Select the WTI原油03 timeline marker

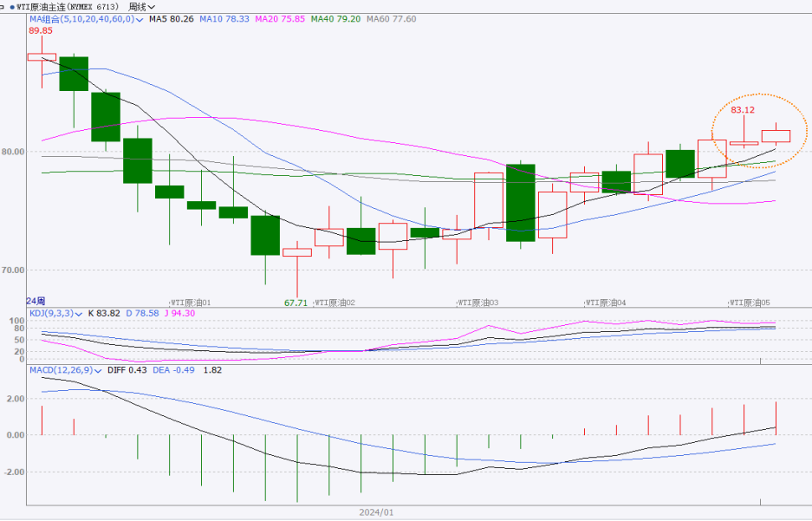(x=478, y=303)
